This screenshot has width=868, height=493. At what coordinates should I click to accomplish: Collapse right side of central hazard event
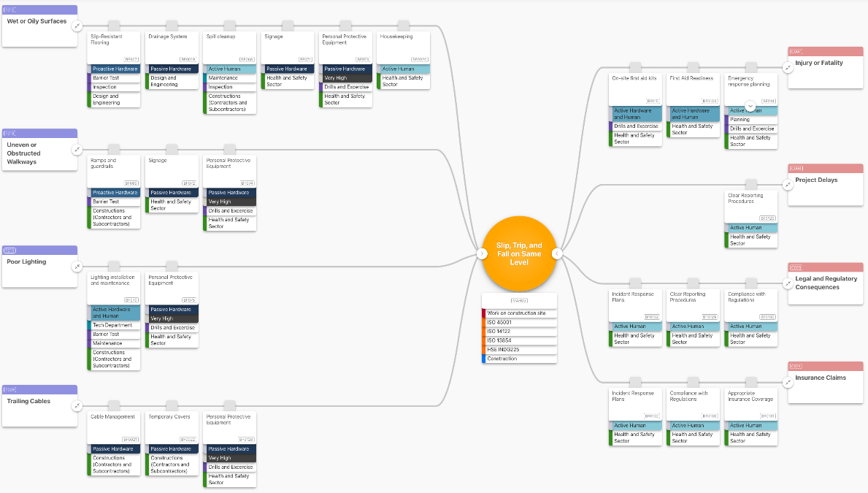[x=557, y=253]
